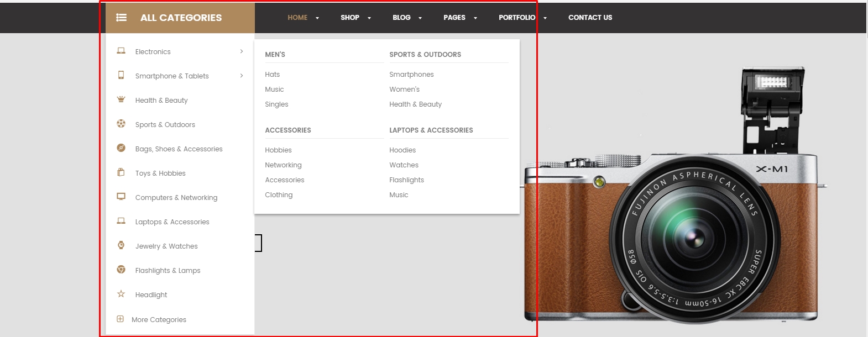Viewport: 868px width, 337px height.
Task: Click the crown icon beside Health & Beauty
Action: point(121,99)
